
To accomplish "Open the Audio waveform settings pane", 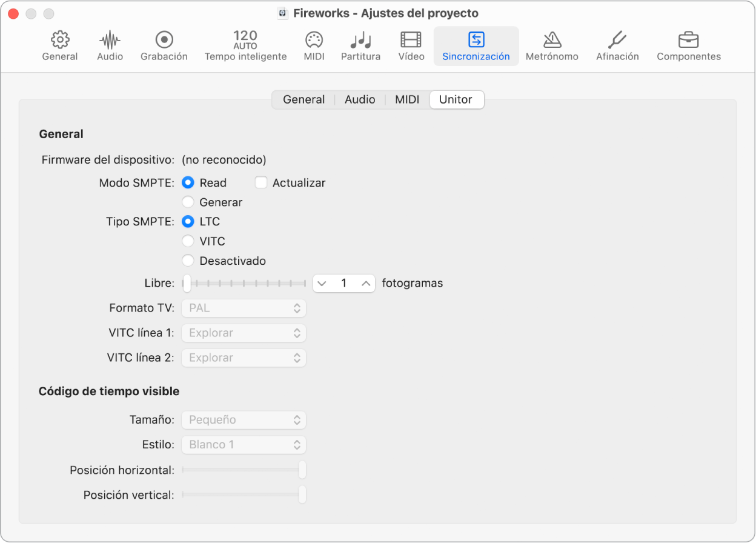I will [x=110, y=47].
